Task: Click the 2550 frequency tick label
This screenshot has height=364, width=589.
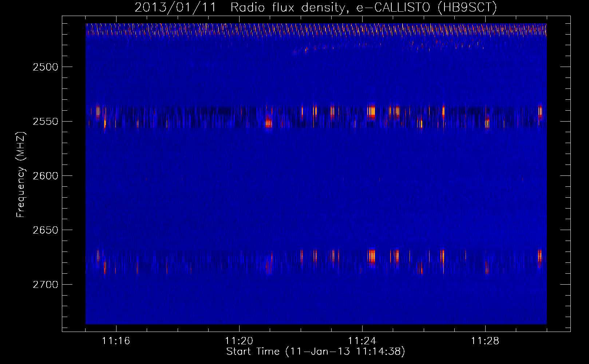Action: click(46, 122)
